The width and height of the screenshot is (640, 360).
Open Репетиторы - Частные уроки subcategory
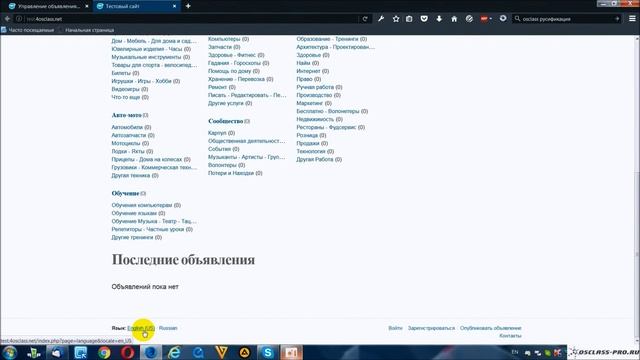[x=152, y=229]
